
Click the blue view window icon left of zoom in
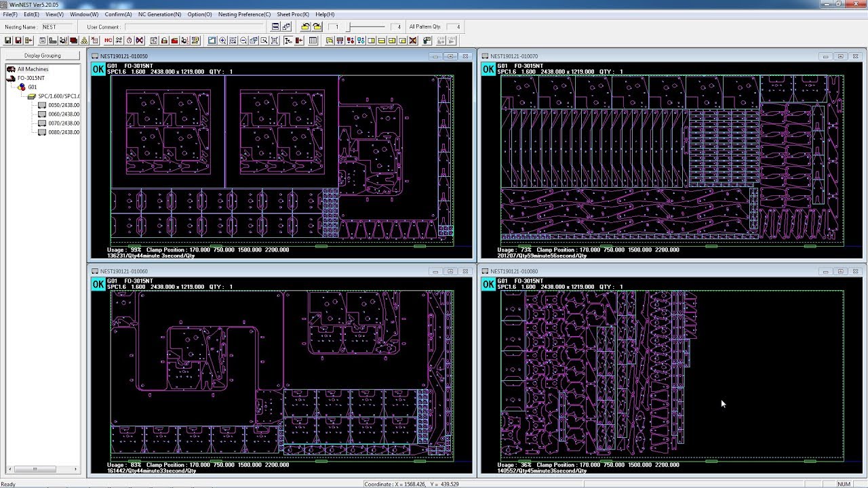(x=212, y=41)
